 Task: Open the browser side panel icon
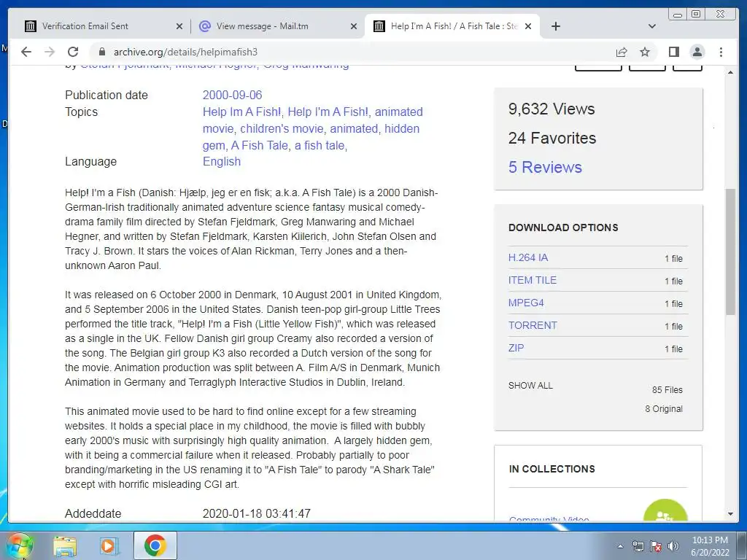(x=673, y=52)
